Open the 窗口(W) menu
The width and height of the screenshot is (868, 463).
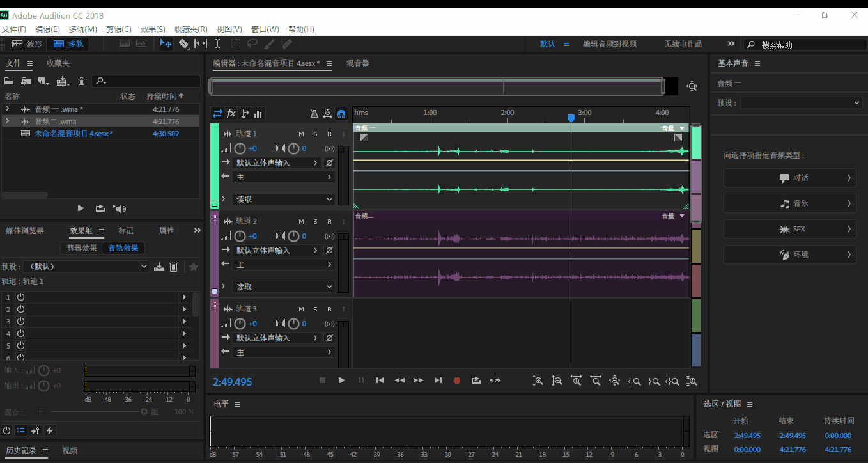coord(265,29)
